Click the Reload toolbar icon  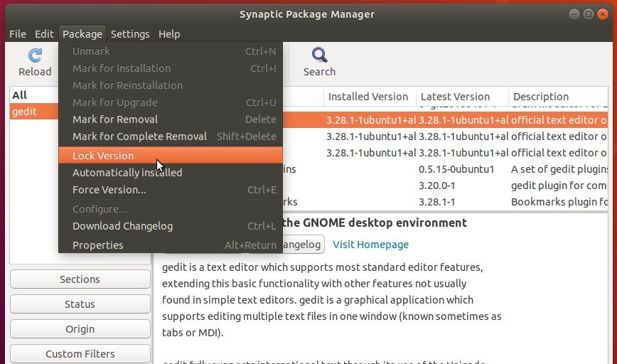[x=35, y=56]
